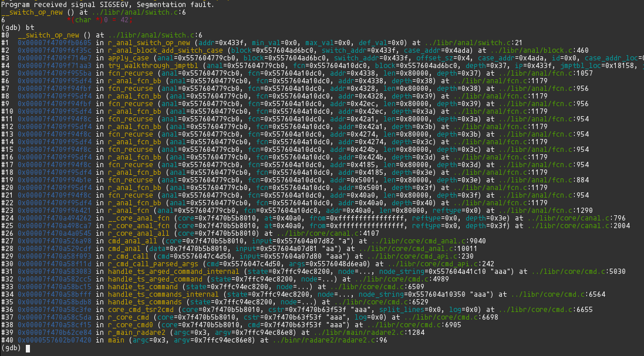644x356 pixels.
Task: Click the apply_case function in frame #3
Action: click(x=129, y=58)
